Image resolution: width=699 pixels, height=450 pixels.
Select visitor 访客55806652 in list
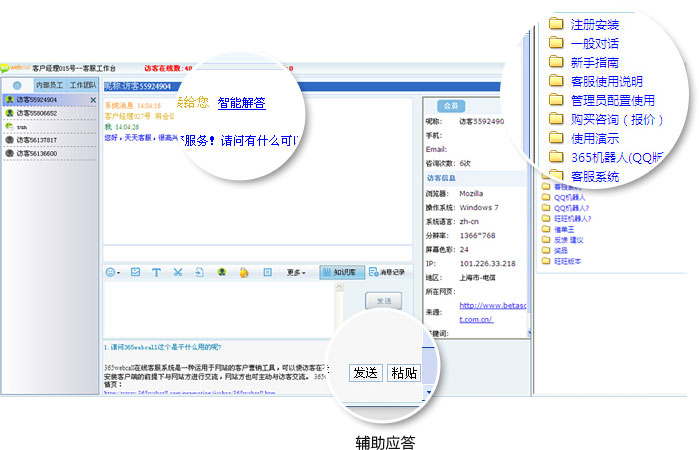36,113
